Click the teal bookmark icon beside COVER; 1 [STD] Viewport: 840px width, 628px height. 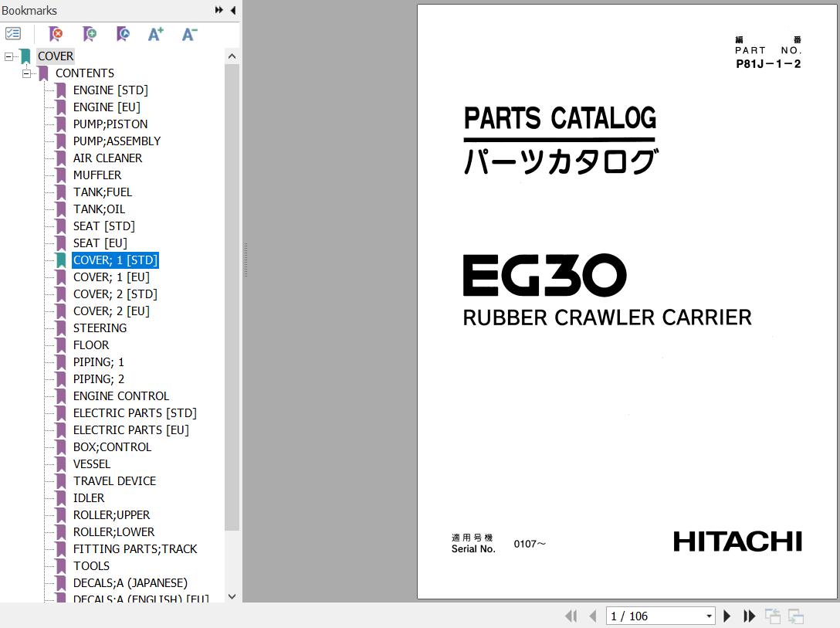(61, 260)
